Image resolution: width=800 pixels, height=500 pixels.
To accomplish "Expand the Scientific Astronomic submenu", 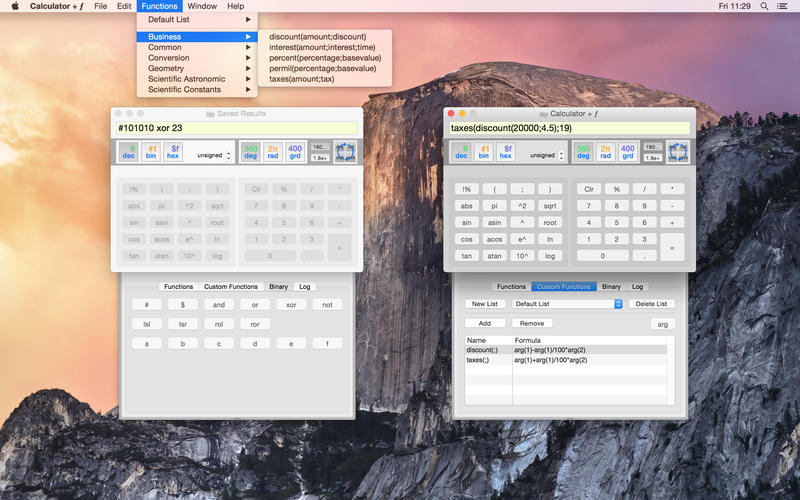I will [197, 79].
